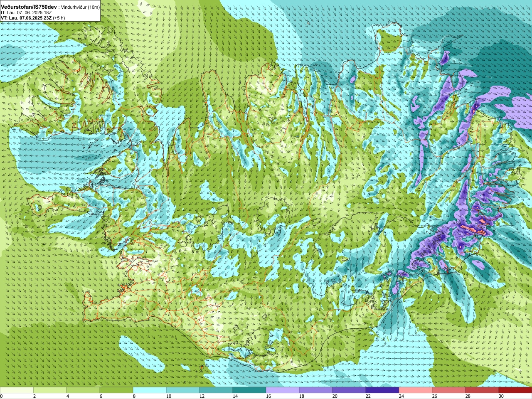Click the legend scale number "20"
Screen dimensions: 532x399
tap(335, 396)
